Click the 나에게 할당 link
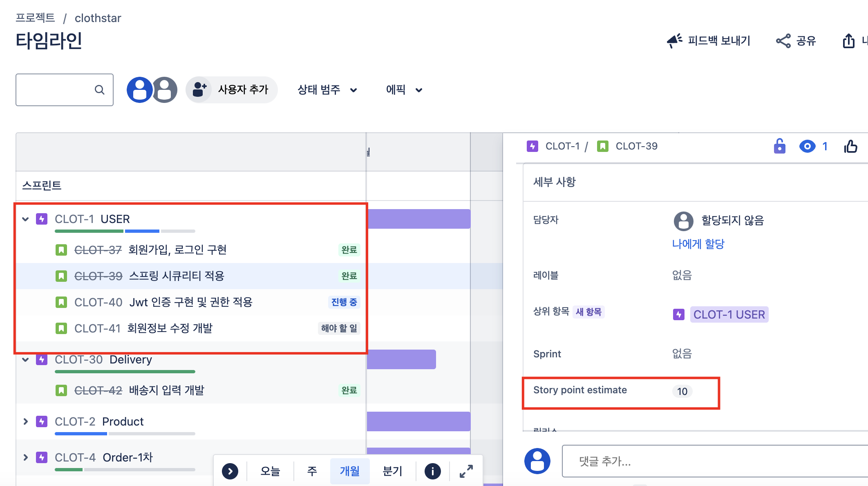Viewport: 868px width, 486px height. (698, 244)
